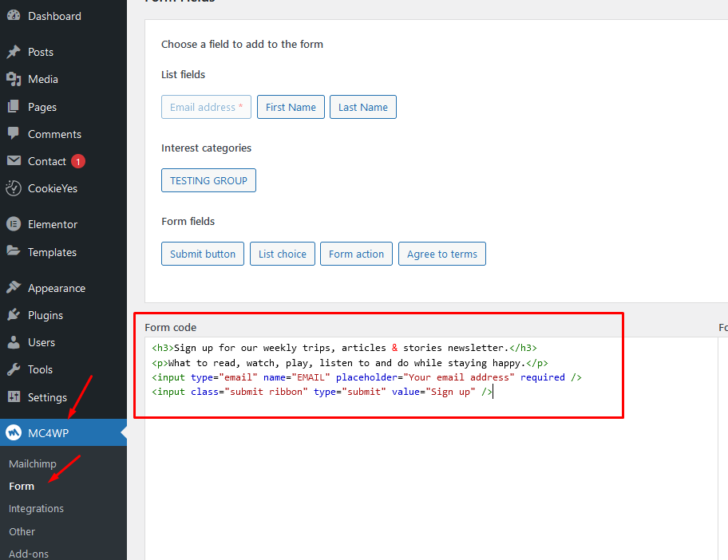Go to Mailchimp submenu under MC4WP
This screenshot has width=728, height=560.
pyautogui.click(x=33, y=463)
